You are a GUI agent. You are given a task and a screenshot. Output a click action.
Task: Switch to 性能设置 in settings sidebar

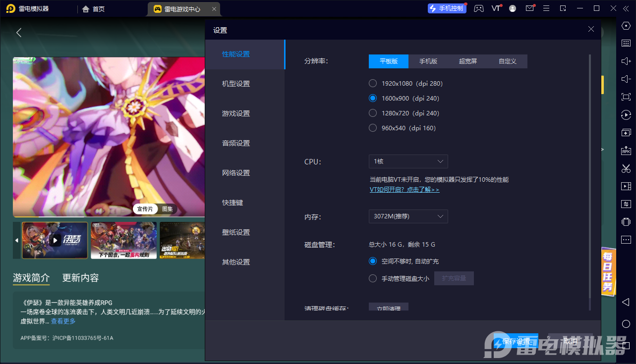pyautogui.click(x=245, y=54)
